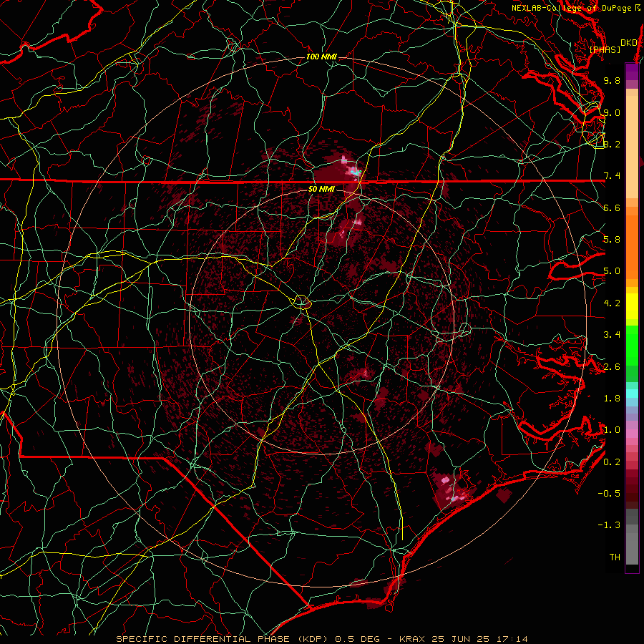Click the -1.3 value on the scale
Screen dimensions: 644x644
pyautogui.click(x=609, y=525)
